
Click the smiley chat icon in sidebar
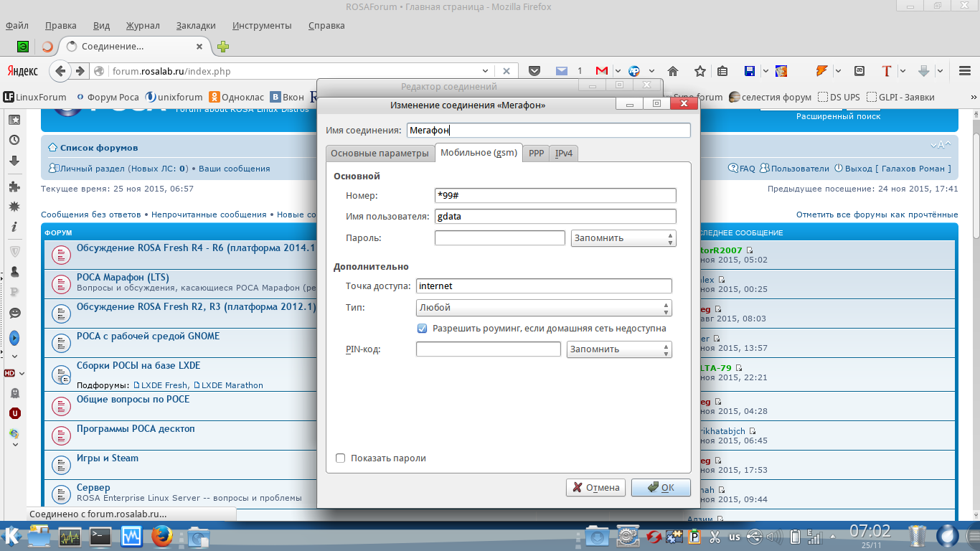[14, 314]
